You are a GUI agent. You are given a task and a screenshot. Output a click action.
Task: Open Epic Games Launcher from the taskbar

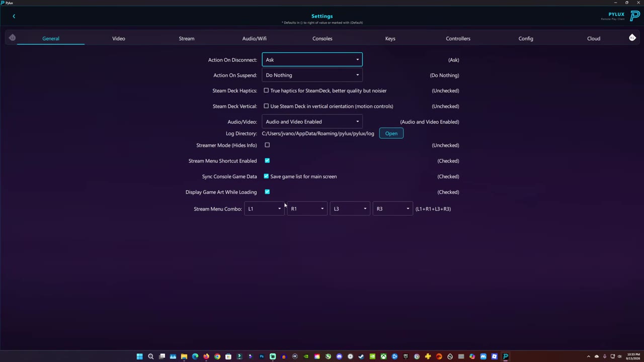pyautogui.click(x=406, y=356)
